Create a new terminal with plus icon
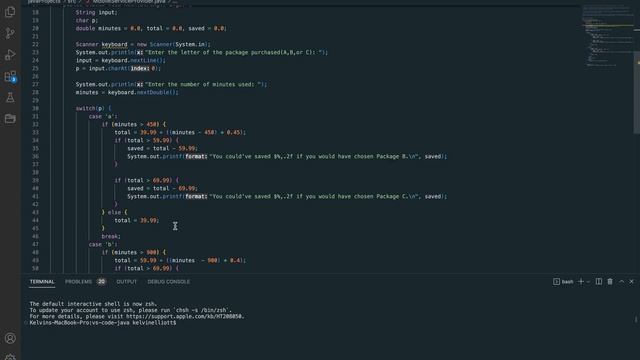The width and height of the screenshot is (640, 360). pyautogui.click(x=581, y=282)
